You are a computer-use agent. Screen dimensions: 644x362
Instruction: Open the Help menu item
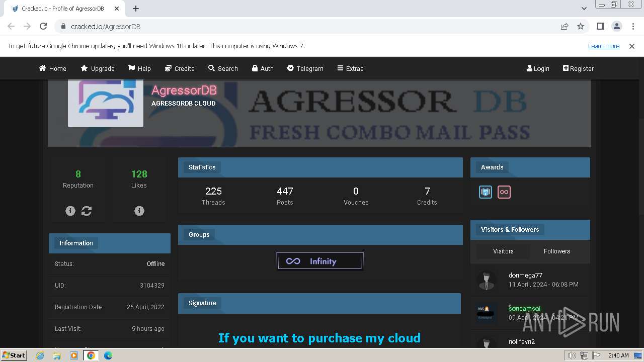139,68
